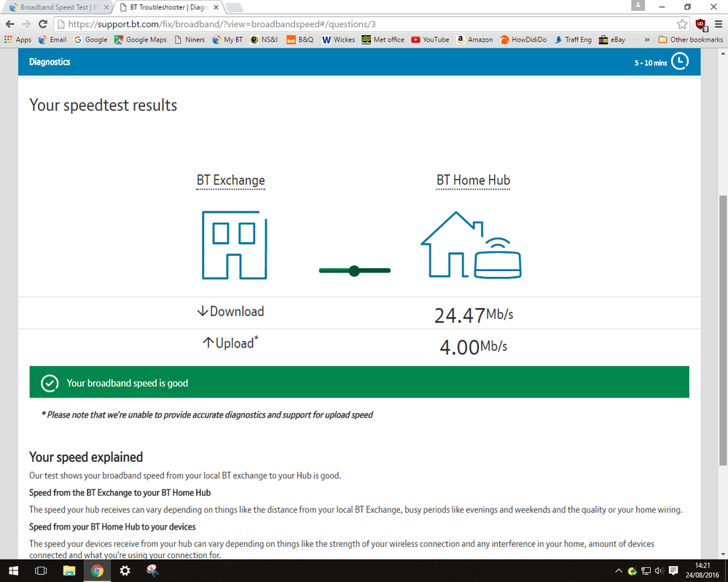Screen dimensions: 728x582
Task: Open the Windows Start menu
Action: [x=13, y=571]
